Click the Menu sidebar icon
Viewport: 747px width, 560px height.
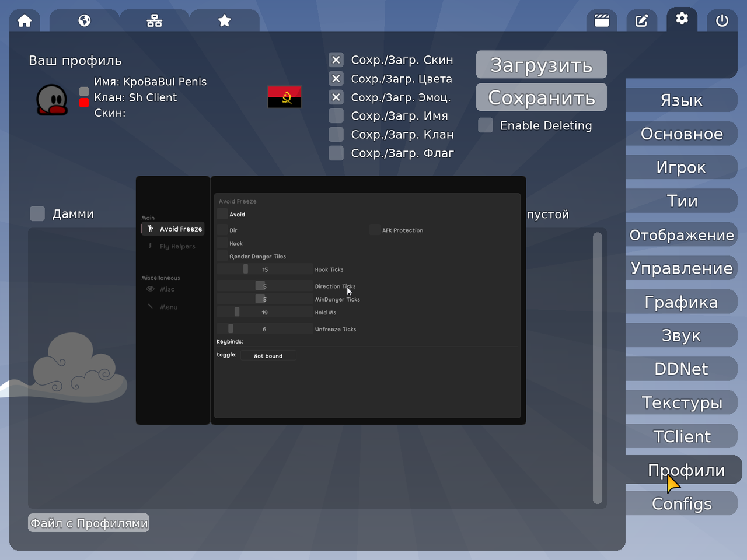[151, 306]
